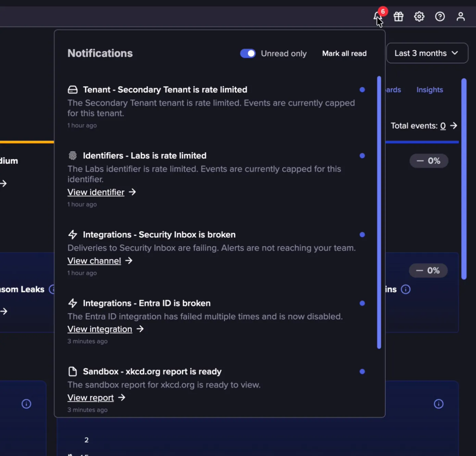
Task: Click the info icon beside Ransom Leaks
Action: point(52,289)
